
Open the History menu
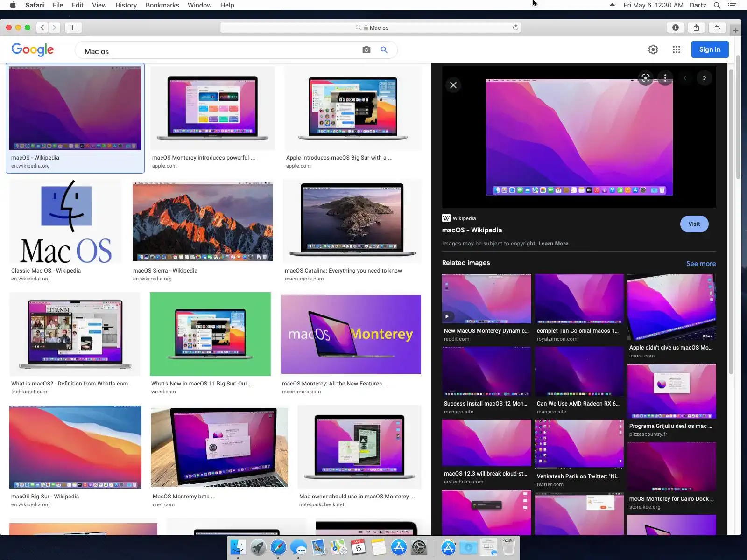point(126,5)
